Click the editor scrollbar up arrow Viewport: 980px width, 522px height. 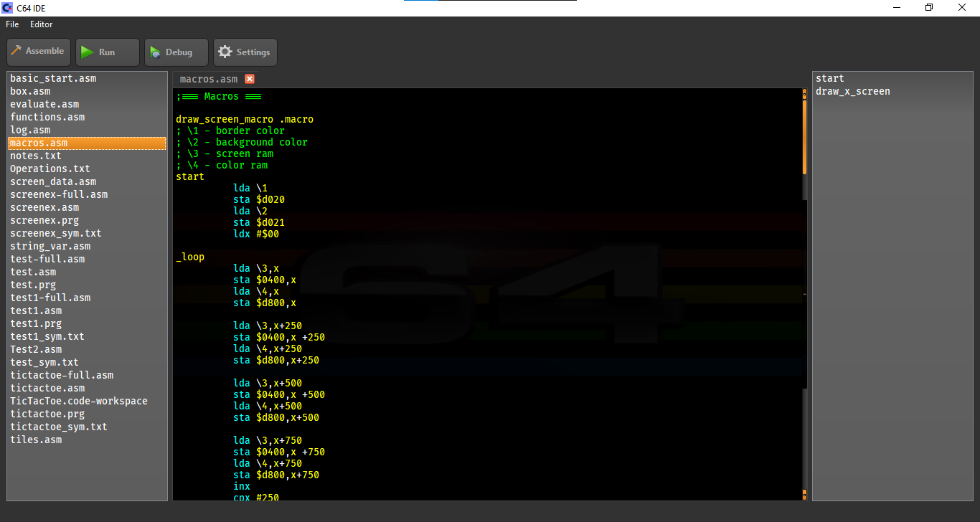coord(804,93)
